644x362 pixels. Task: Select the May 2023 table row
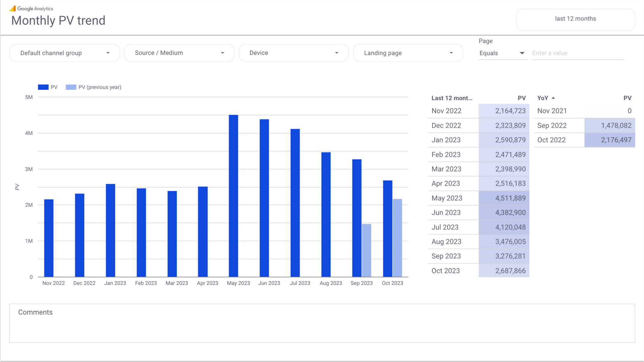(x=478, y=198)
